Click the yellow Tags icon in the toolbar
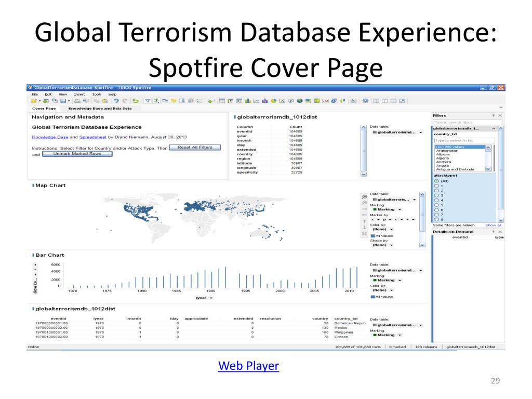Screen dimensions: 532x399 coord(174,101)
